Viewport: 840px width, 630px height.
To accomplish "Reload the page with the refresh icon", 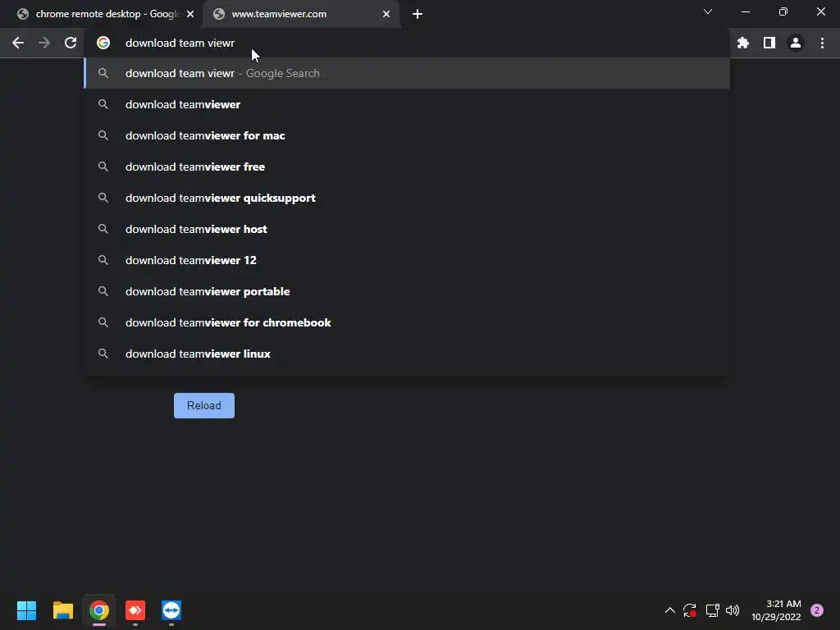I will (x=71, y=43).
